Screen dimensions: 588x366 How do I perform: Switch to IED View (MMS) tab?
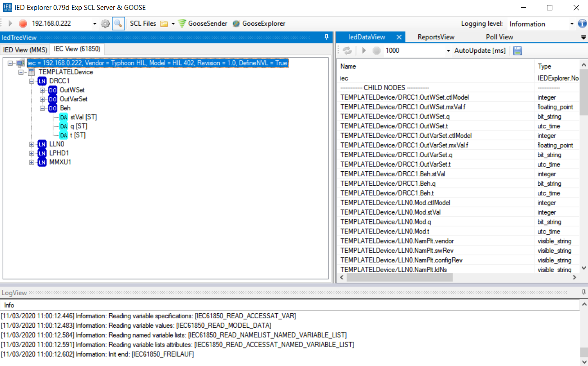click(x=25, y=50)
